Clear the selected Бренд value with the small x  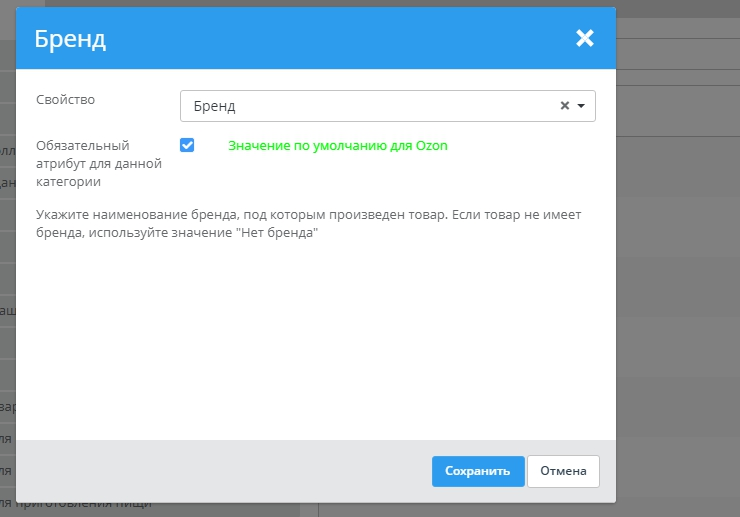564,106
